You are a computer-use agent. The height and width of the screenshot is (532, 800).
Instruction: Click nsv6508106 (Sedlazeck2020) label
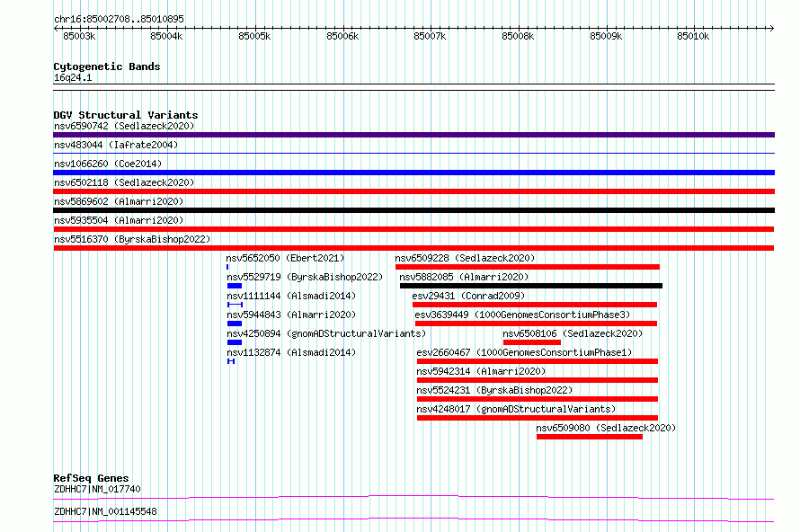[573, 333]
